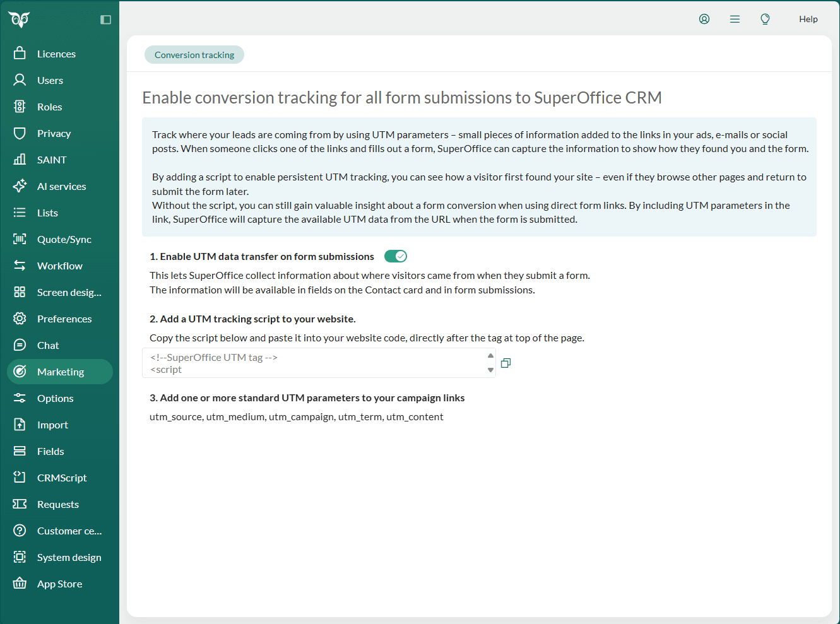Viewport: 840px width, 624px height.
Task: Select Marketing in the sidebar
Action: [x=61, y=372]
